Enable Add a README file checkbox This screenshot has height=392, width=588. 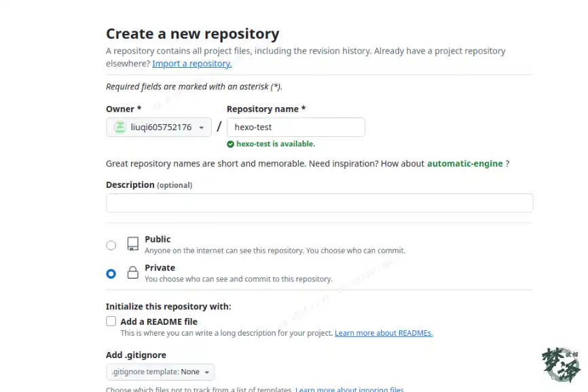[x=111, y=321]
